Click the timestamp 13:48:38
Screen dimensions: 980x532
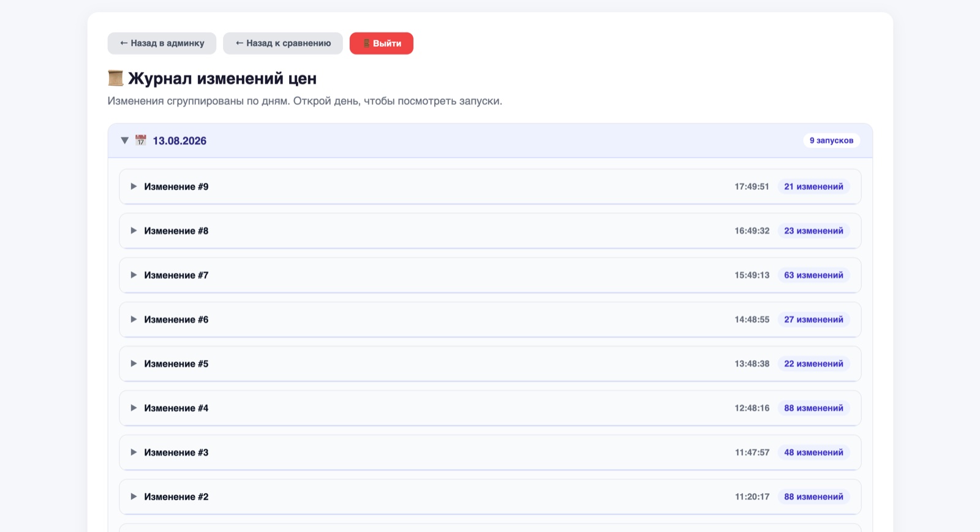click(752, 363)
